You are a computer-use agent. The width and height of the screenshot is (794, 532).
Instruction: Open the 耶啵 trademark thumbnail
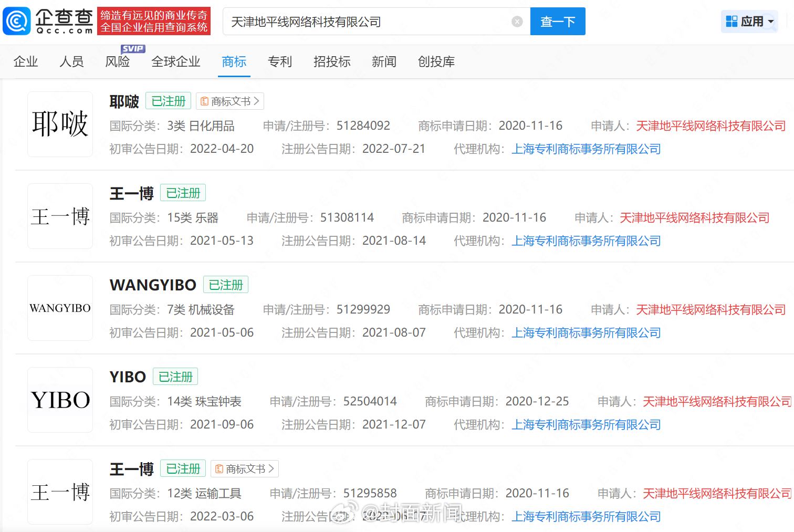click(60, 124)
